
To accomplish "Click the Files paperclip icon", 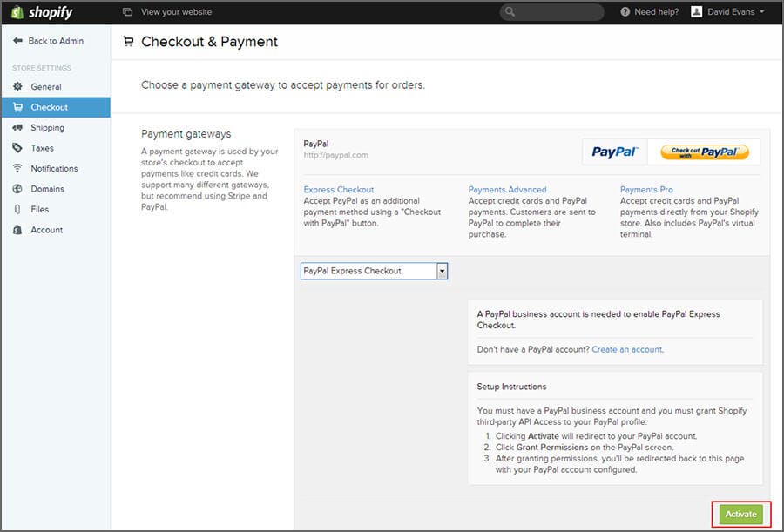I will [17, 210].
